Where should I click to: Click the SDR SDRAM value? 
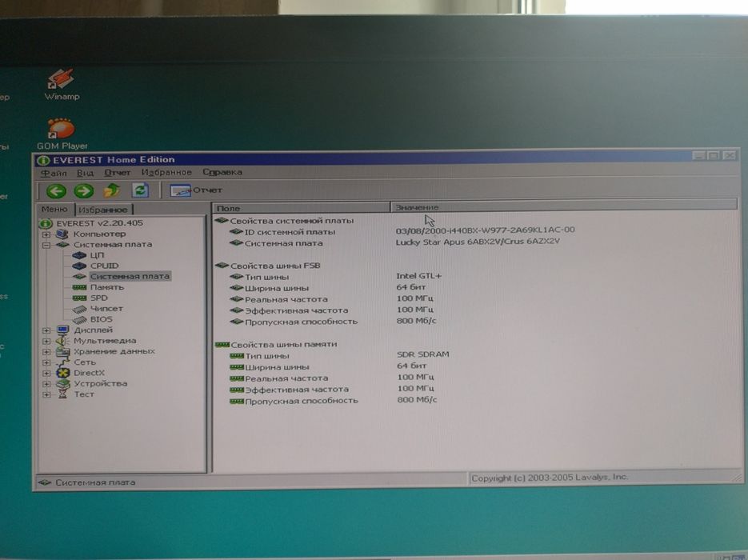422,354
